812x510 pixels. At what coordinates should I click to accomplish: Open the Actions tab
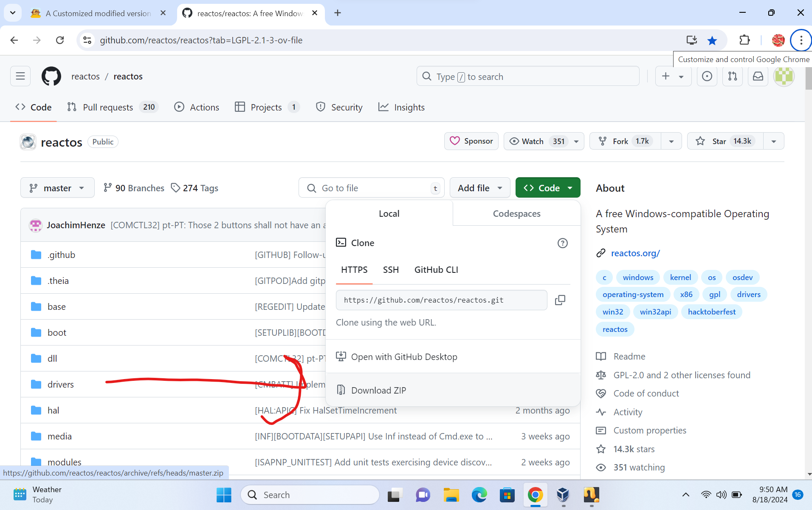197,107
